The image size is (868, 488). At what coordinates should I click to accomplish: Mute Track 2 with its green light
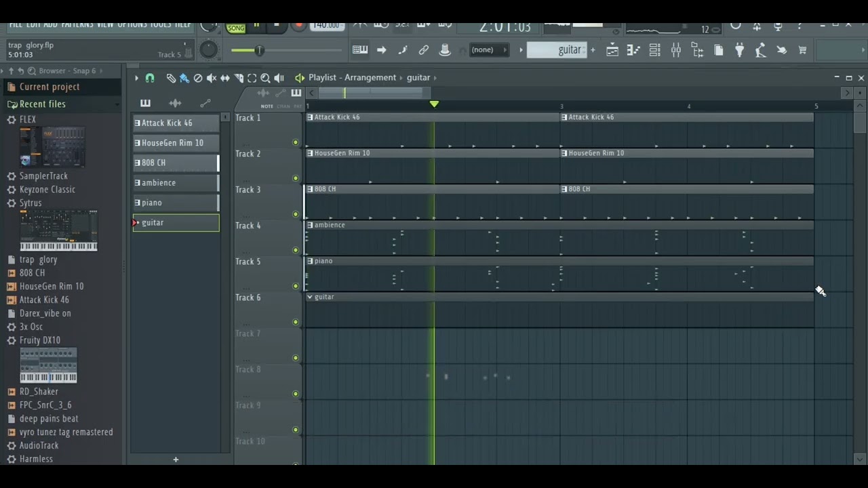tap(295, 178)
